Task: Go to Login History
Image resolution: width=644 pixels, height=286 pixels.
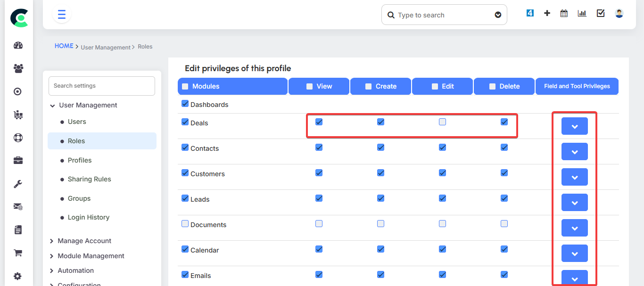Action: pos(88,217)
